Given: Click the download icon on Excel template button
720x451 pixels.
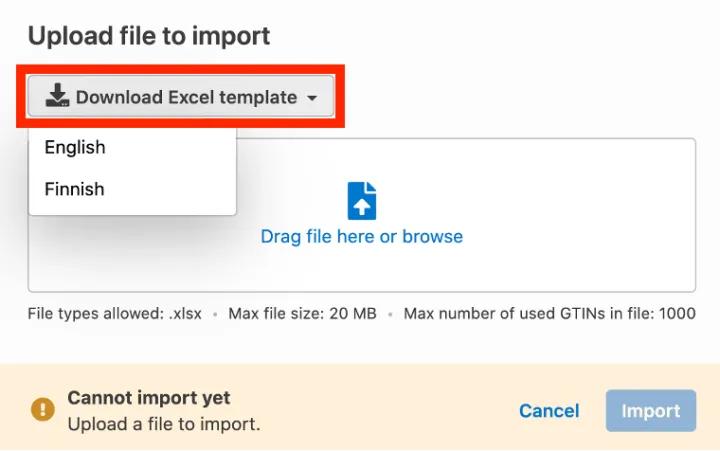Looking at the screenshot, I should (58, 97).
